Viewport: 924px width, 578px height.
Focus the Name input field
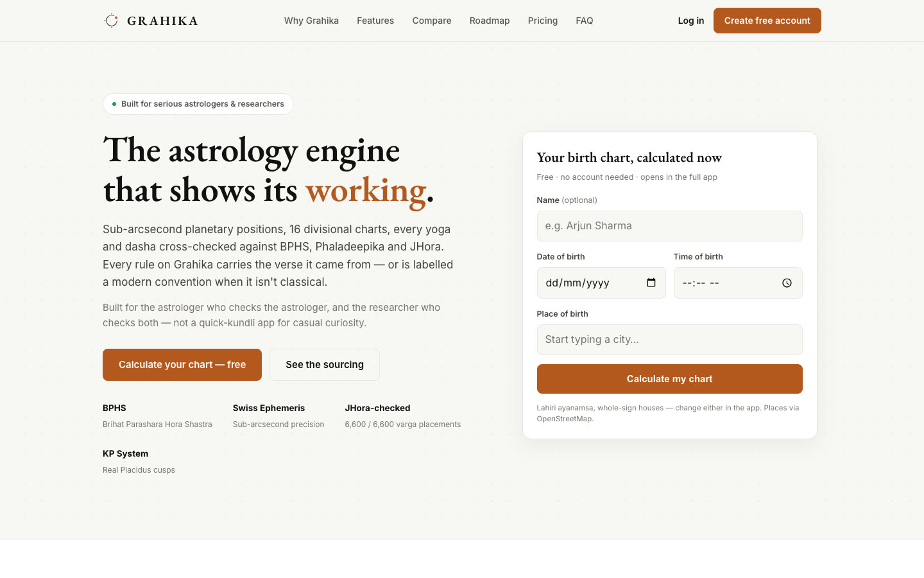pos(670,226)
